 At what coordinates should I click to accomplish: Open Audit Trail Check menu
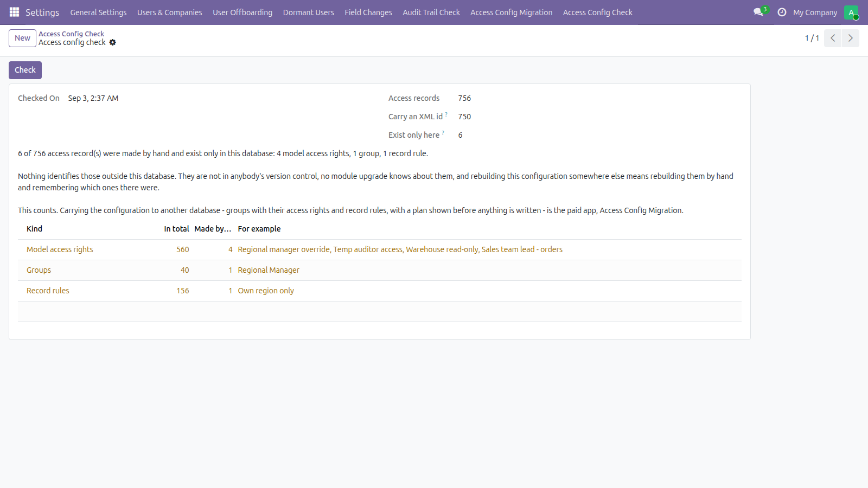(431, 12)
